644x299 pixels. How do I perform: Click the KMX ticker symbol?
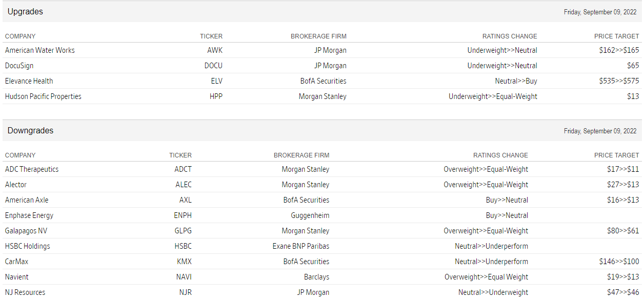tap(184, 262)
